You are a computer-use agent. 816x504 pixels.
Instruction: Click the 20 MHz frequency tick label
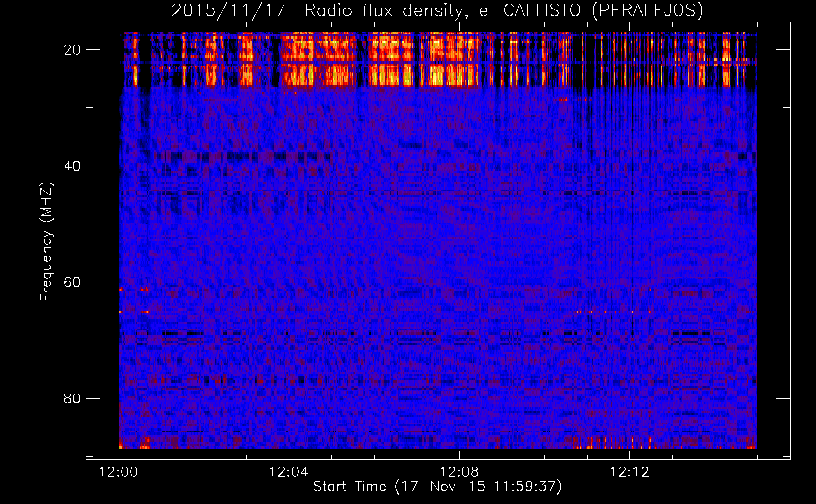tap(73, 50)
